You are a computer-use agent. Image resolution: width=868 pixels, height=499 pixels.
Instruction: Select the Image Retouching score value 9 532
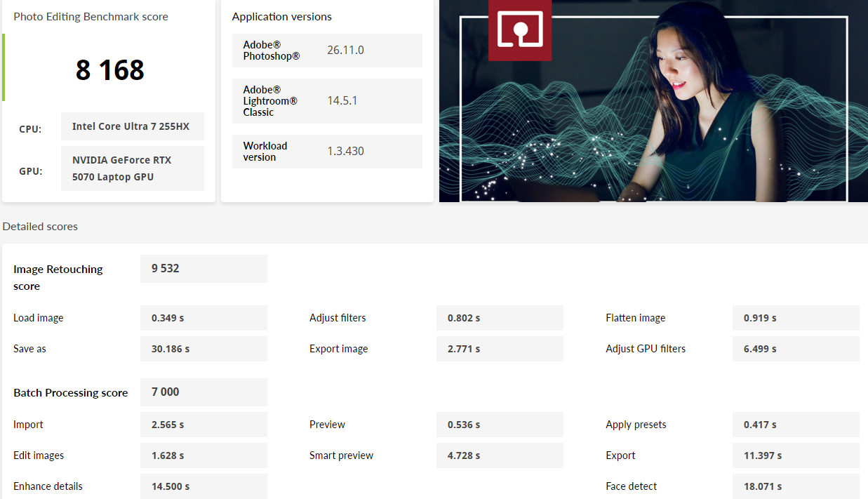[x=203, y=269]
